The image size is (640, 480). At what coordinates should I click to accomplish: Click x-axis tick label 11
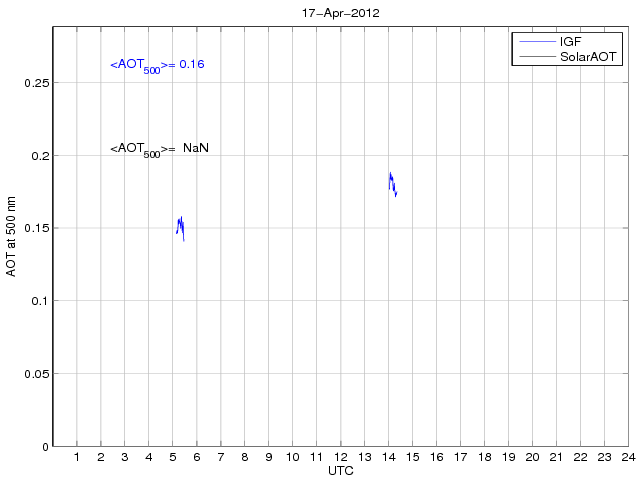tap(317, 457)
